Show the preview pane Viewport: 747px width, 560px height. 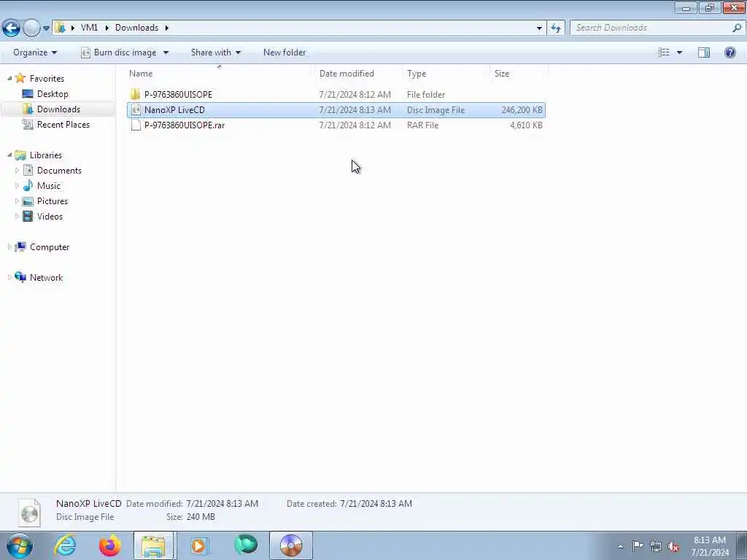704,52
